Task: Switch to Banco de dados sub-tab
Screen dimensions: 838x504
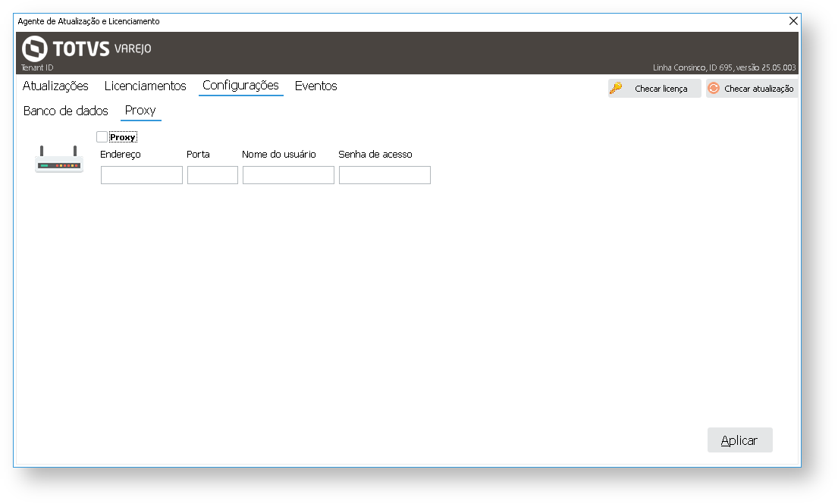Action: coord(66,111)
